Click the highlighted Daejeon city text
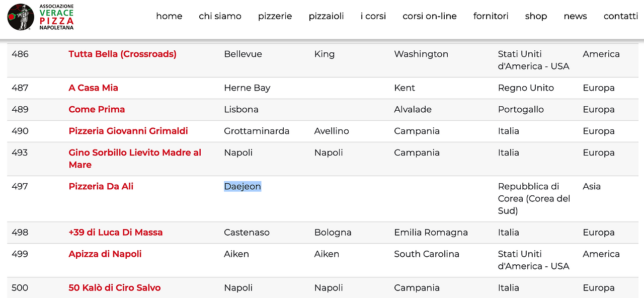644x298 pixels. click(x=243, y=186)
